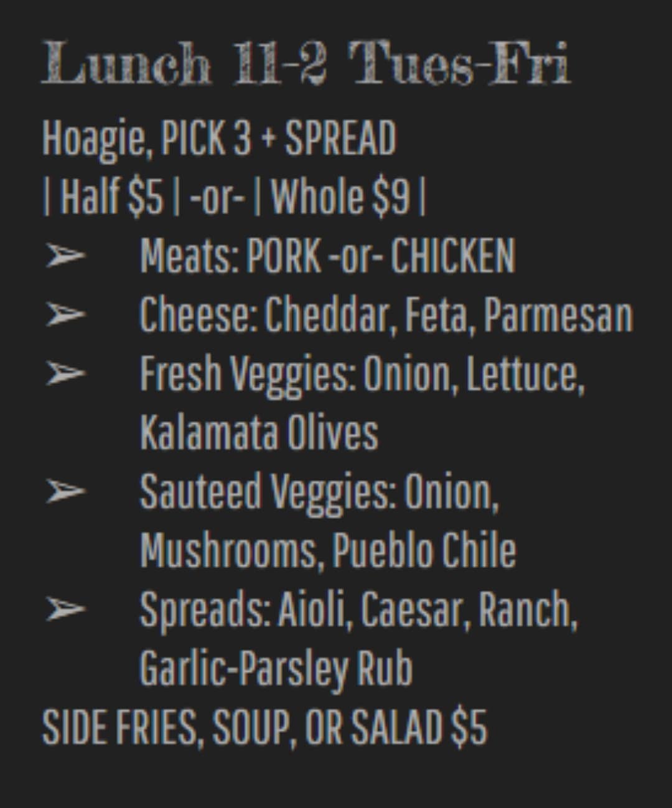
Task: Click the arrow bullet beside Sauteed Veggies
Action: [x=65, y=491]
